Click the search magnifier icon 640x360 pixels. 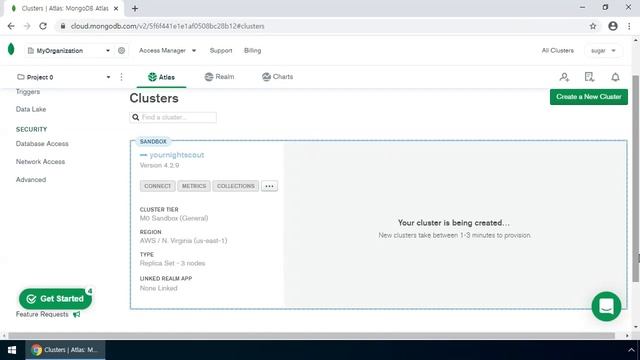click(x=136, y=117)
